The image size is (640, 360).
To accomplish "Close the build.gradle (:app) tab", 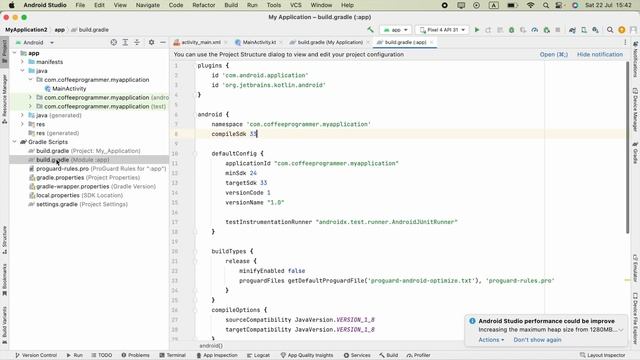I will pos(431,42).
